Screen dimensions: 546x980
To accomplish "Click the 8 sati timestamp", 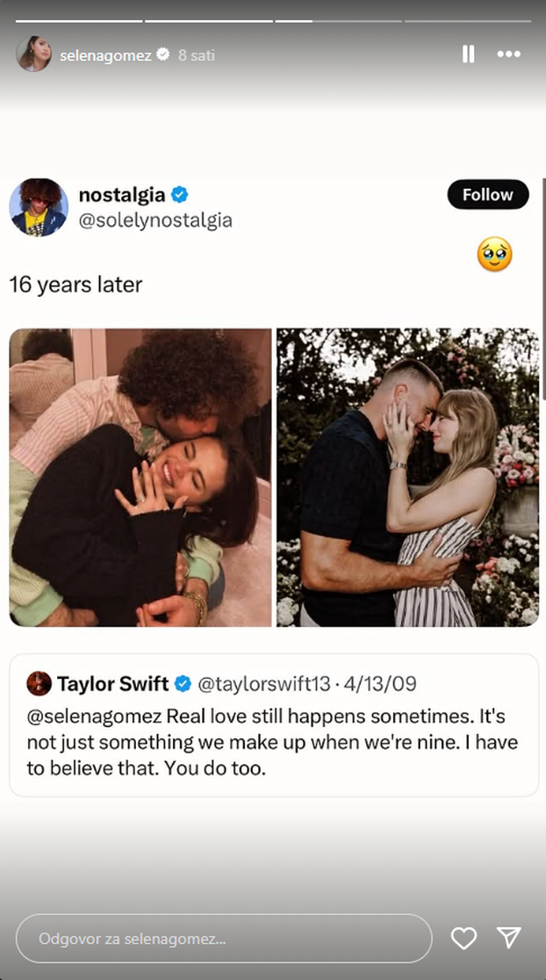I will point(197,55).
